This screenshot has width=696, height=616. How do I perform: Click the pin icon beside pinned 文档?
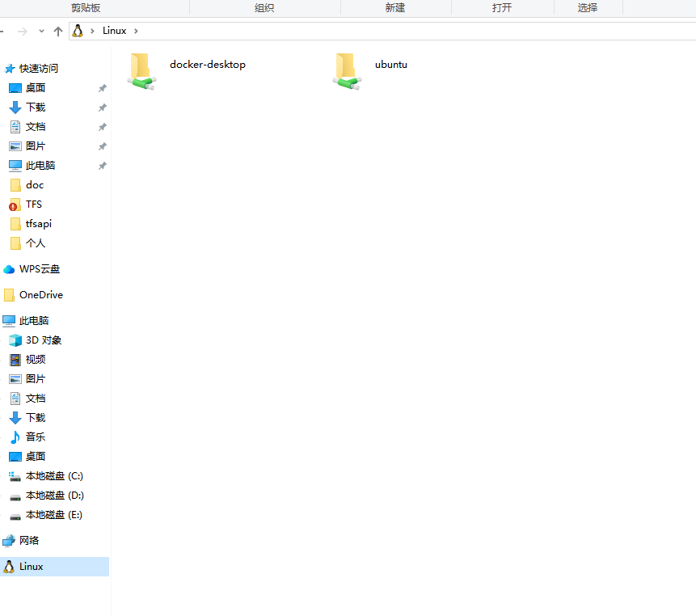103,127
